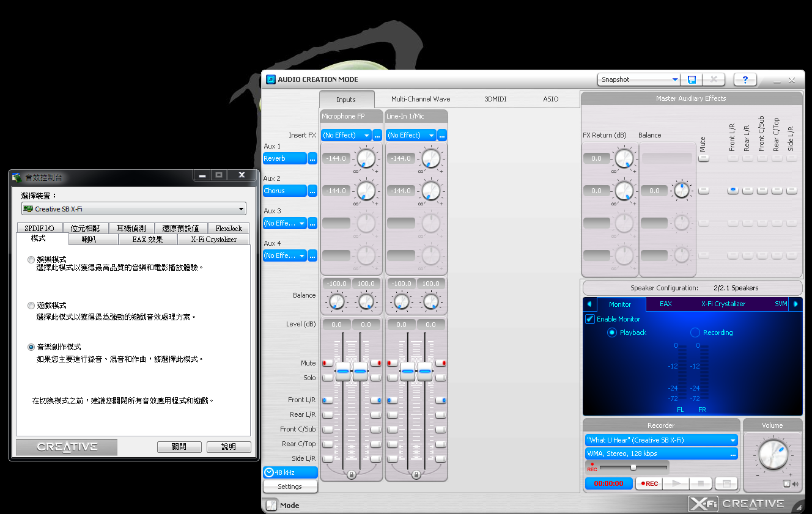Select 娛樂模式 radio button
The height and width of the screenshot is (514, 812).
pyautogui.click(x=31, y=260)
